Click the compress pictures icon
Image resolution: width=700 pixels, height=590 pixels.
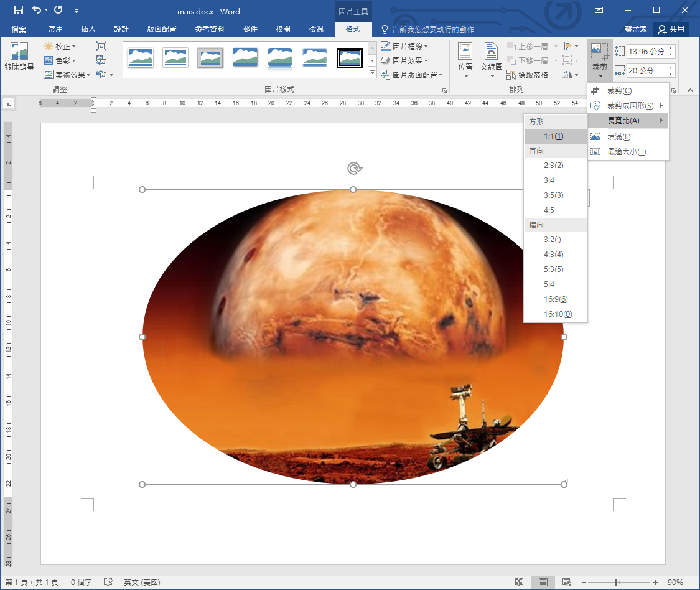tap(101, 47)
